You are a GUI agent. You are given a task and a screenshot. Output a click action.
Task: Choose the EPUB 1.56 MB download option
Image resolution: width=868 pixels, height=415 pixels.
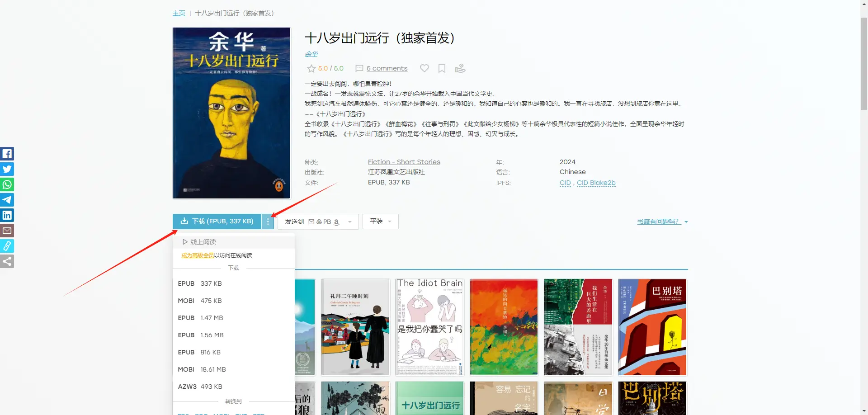click(x=233, y=335)
